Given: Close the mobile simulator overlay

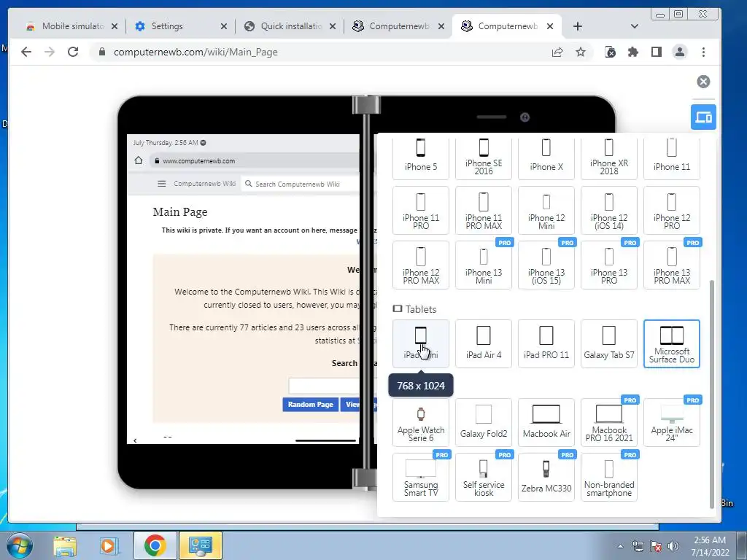Looking at the screenshot, I should point(703,82).
